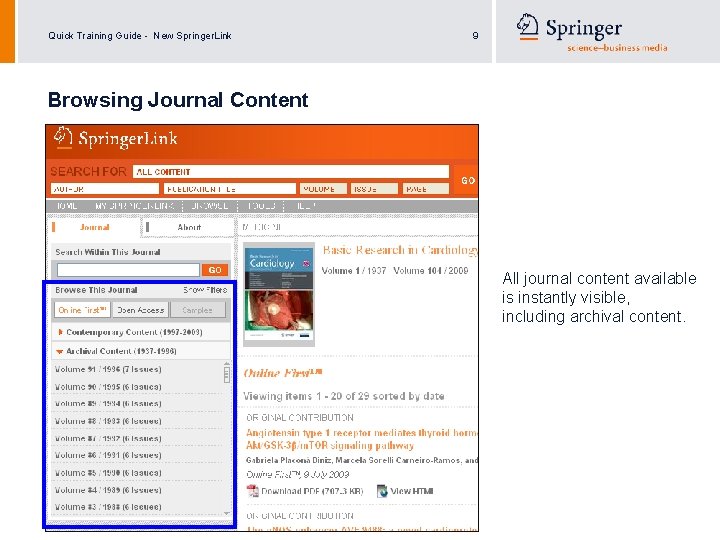Open the Browse menu item
Viewport: 720px width, 540px height.
209,206
